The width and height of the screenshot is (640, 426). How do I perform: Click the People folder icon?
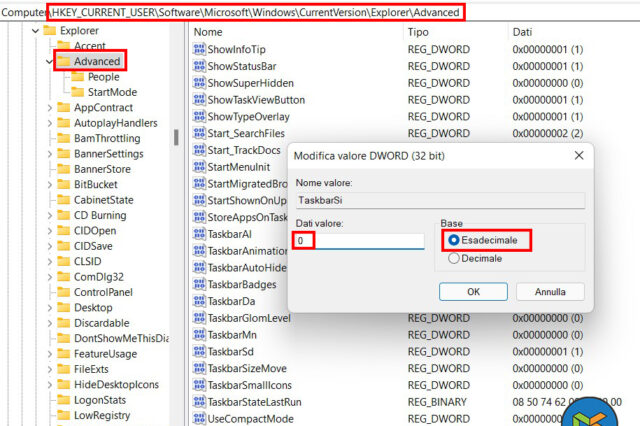[78, 77]
